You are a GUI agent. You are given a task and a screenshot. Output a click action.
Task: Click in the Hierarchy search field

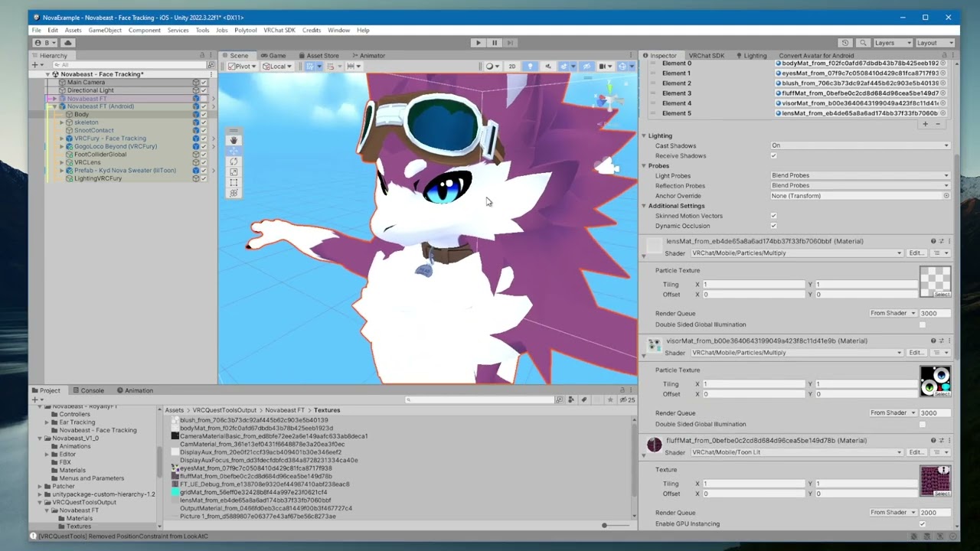coord(130,65)
